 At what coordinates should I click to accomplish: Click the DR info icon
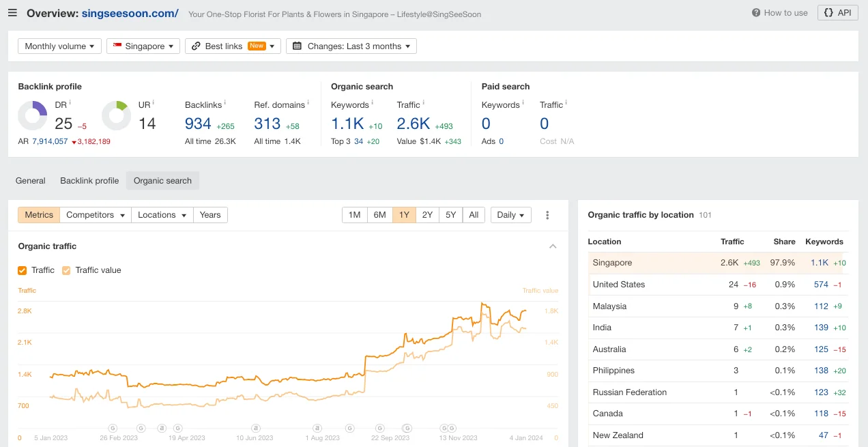coord(70,103)
